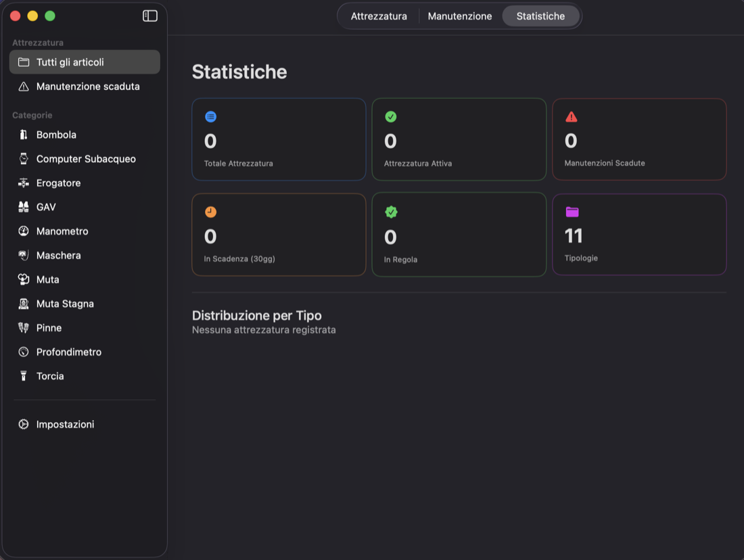Click the number 11 on Tipologie card
Screen dimensions: 744x560
573,236
